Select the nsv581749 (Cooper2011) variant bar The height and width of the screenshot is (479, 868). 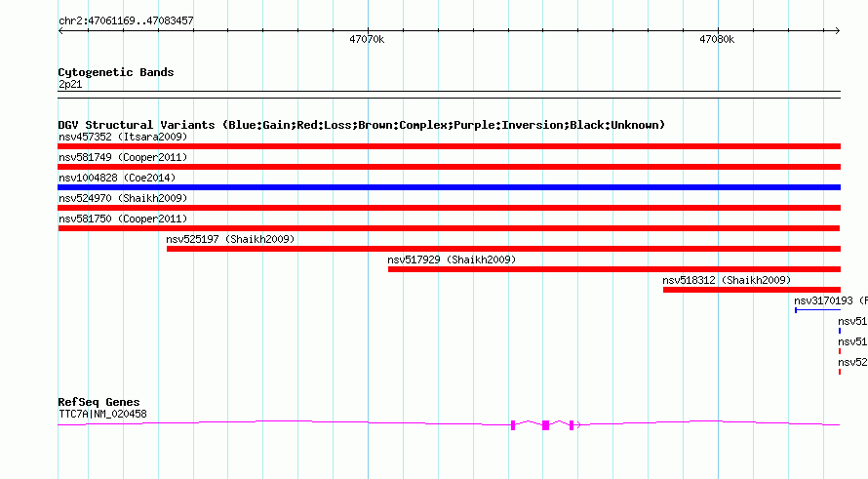[449, 167]
